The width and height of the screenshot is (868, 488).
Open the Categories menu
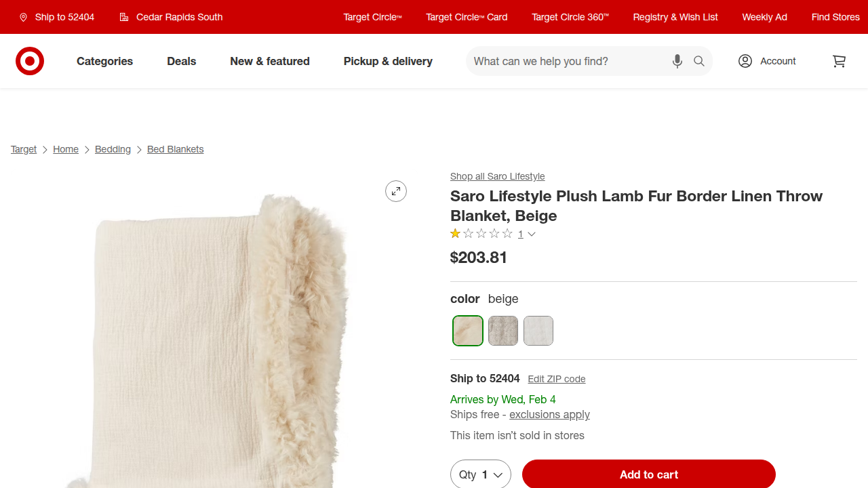(104, 61)
